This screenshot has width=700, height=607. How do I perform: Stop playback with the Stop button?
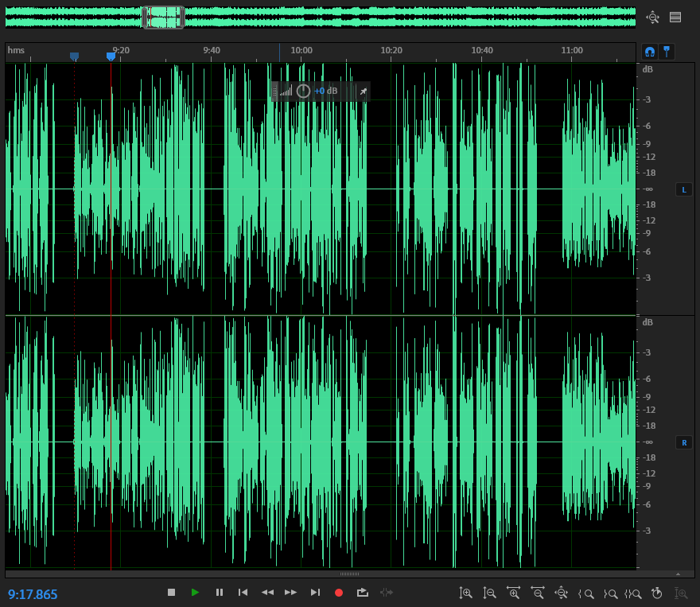point(172,592)
